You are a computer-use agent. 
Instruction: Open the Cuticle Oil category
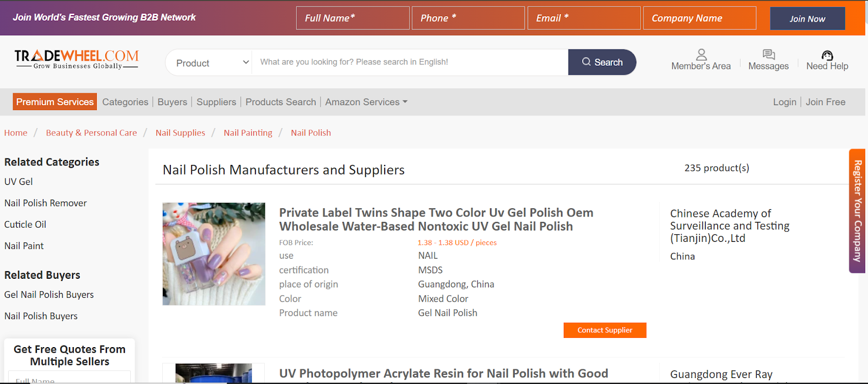pos(25,225)
